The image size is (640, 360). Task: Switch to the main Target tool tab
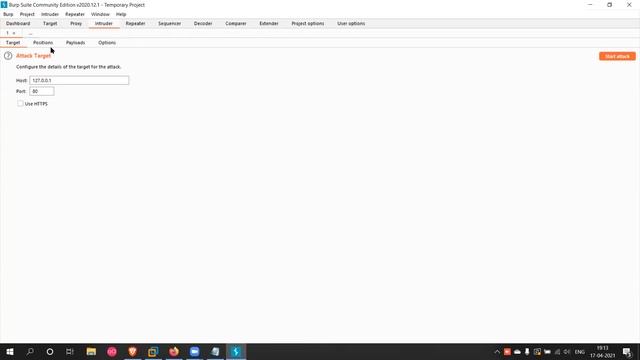(x=50, y=24)
